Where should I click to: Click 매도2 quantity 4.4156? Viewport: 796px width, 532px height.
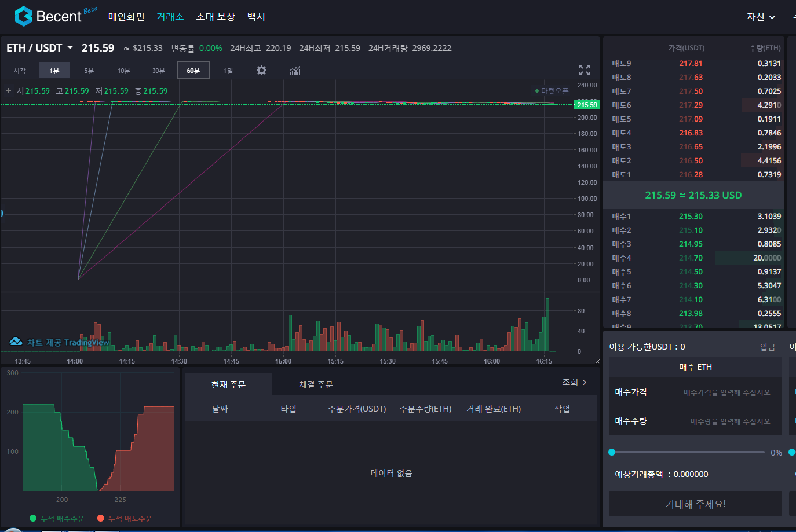[769, 160]
